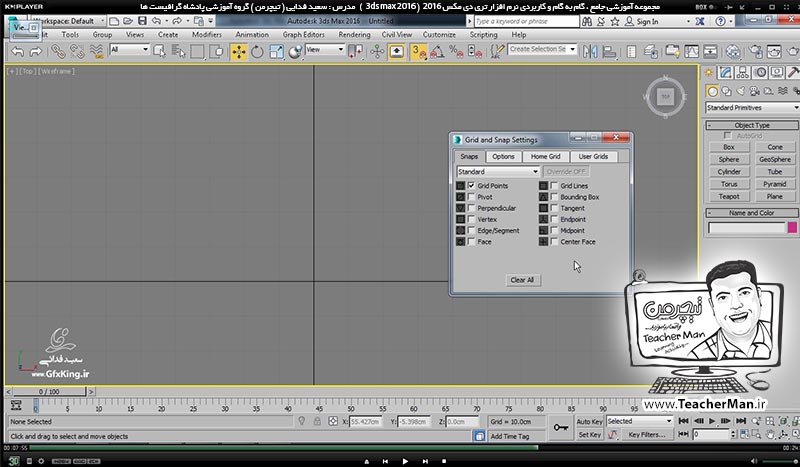This screenshot has width=800, height=467.
Task: Open the Modifiers menu
Action: tap(207, 35)
